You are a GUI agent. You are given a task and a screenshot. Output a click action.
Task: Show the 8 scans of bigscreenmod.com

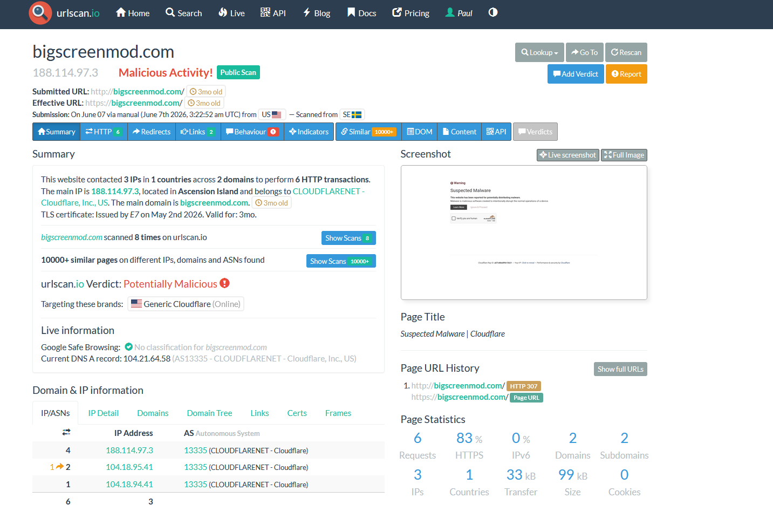348,238
